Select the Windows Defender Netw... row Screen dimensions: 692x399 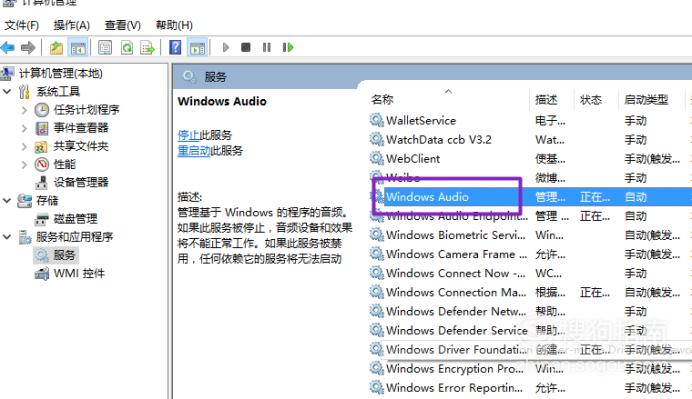pos(530,311)
